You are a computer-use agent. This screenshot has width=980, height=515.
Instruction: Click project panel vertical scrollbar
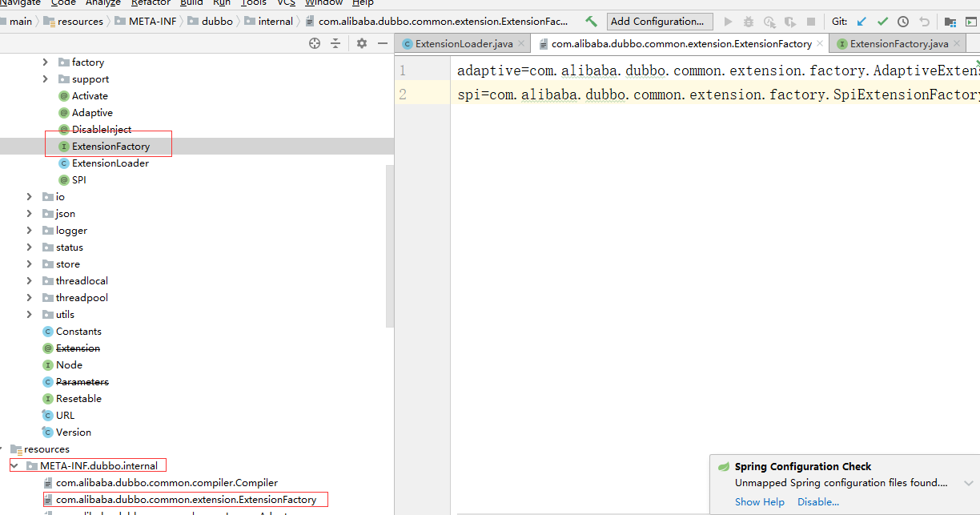[390, 247]
